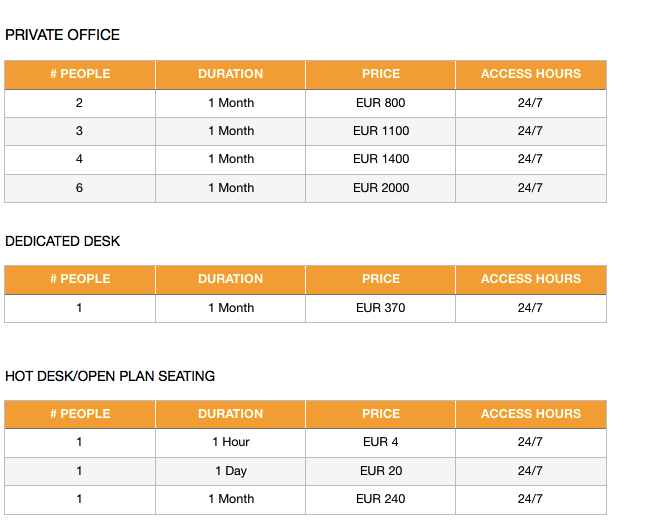Click the EUR 20 price cell
671x520 pixels.
coord(380,471)
